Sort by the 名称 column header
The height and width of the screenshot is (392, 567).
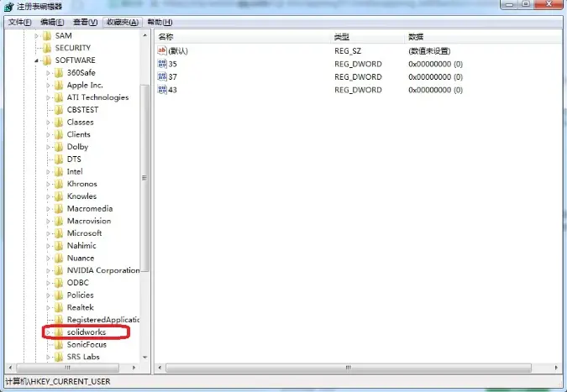(x=244, y=37)
